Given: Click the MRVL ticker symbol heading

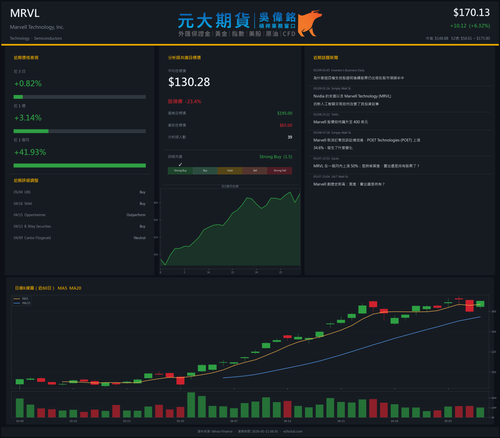Looking at the screenshot, I should click(25, 13).
